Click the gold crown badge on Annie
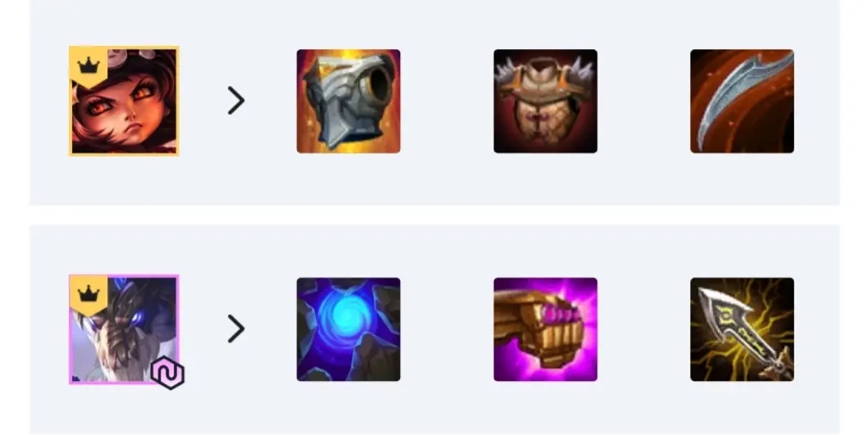 point(88,66)
